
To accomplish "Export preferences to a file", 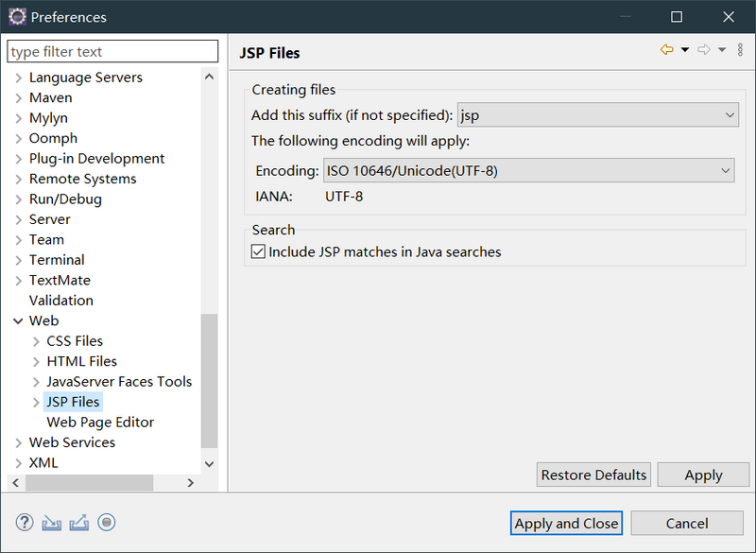I will coord(78,521).
